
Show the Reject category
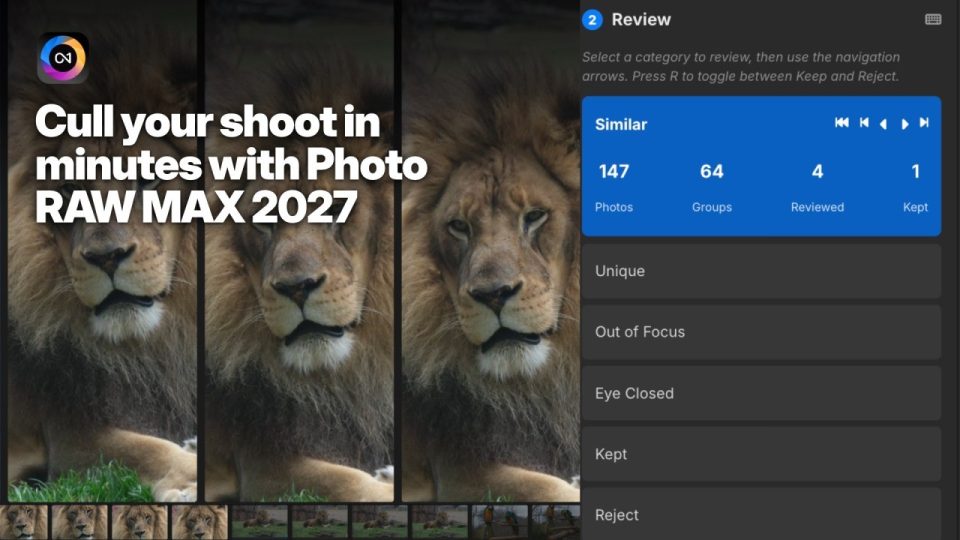pyautogui.click(x=761, y=514)
